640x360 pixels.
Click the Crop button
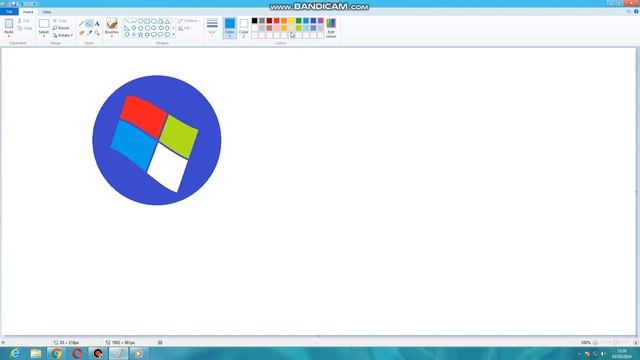[60, 20]
